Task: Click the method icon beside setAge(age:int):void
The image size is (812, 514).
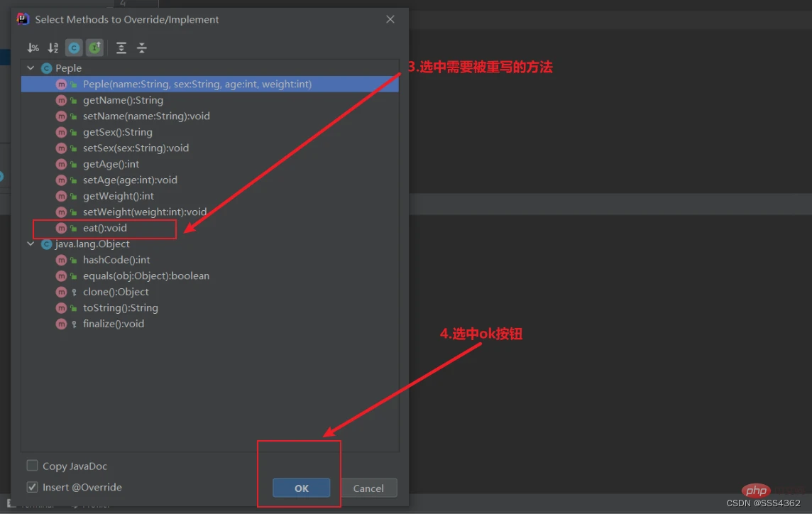Action: [61, 180]
